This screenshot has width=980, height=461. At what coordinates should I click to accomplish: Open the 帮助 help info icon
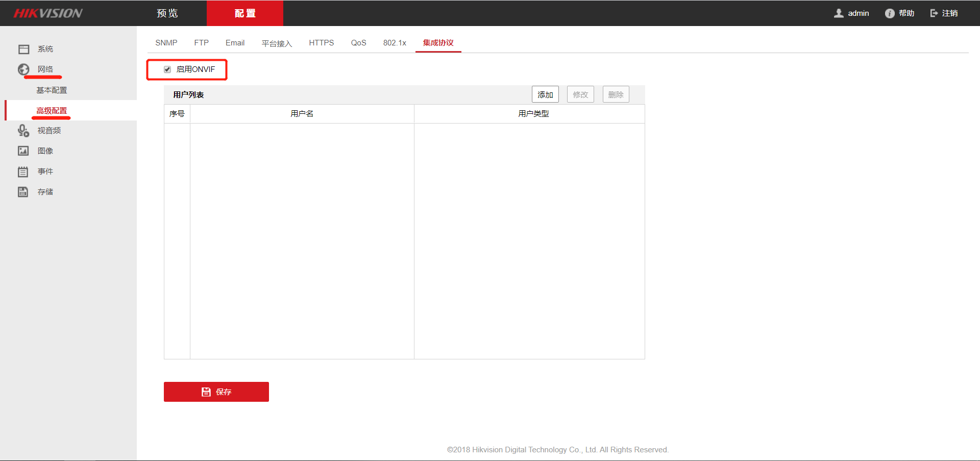[x=890, y=13]
